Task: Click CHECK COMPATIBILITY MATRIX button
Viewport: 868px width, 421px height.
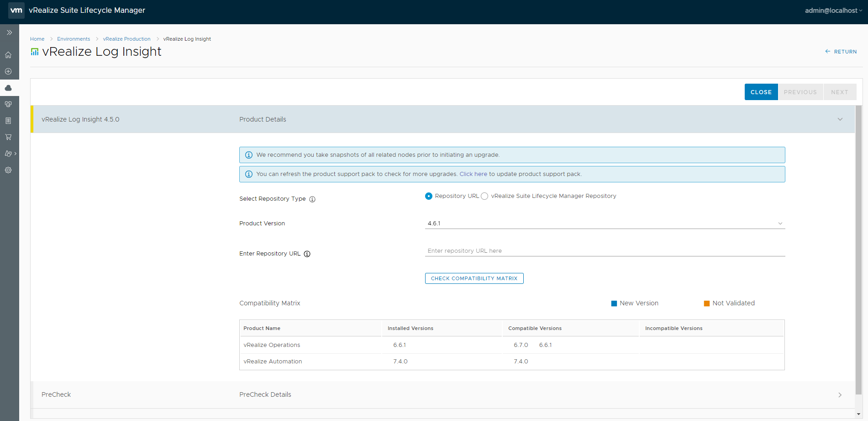Action: 474,278
